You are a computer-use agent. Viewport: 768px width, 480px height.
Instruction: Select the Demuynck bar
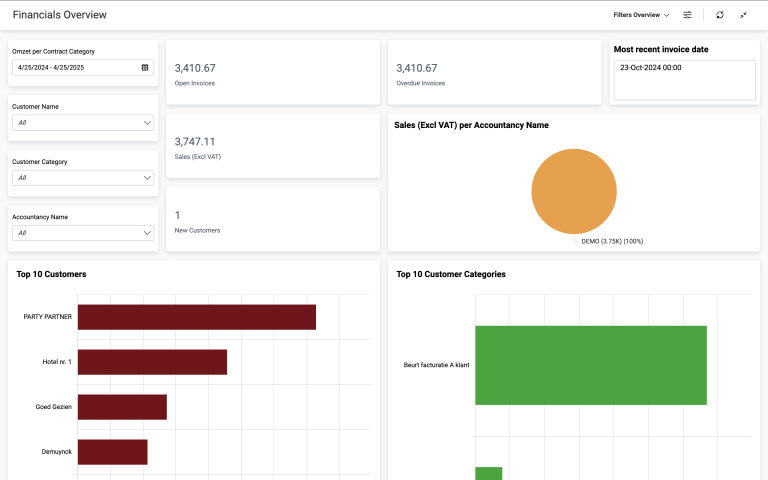(x=112, y=452)
